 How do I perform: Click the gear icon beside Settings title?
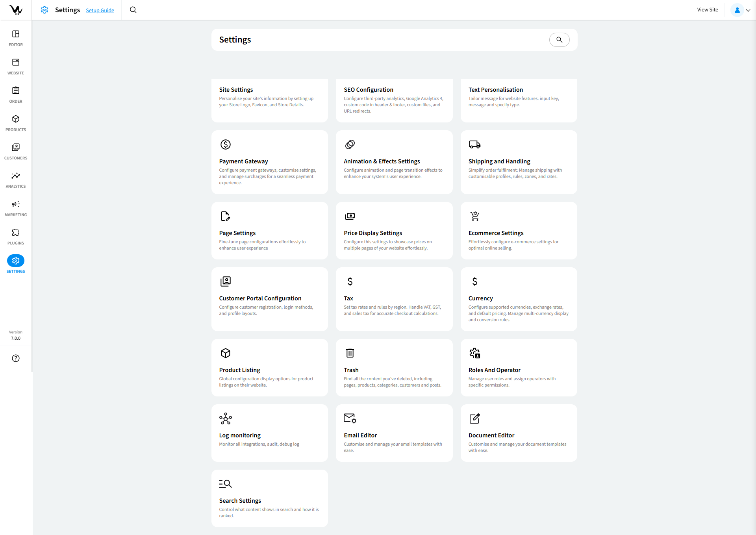tap(44, 10)
